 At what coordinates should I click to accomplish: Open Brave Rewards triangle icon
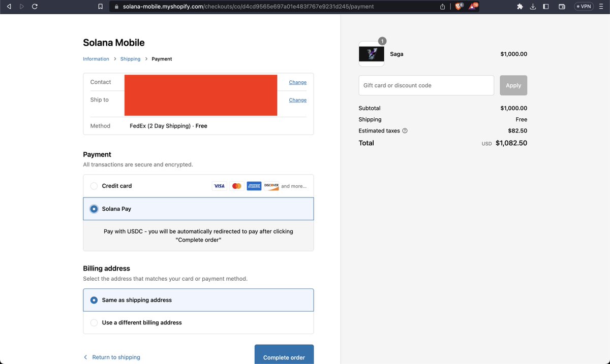pos(473,6)
